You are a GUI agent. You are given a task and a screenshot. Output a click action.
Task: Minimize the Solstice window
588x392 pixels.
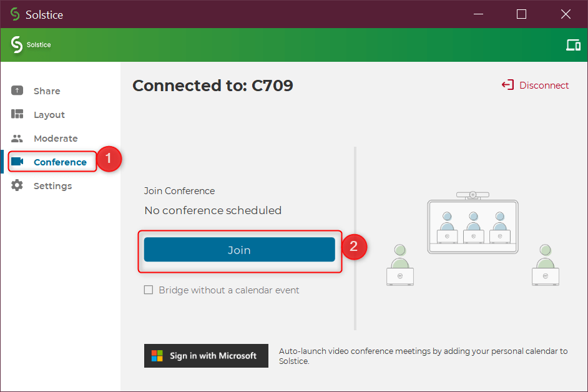point(478,14)
